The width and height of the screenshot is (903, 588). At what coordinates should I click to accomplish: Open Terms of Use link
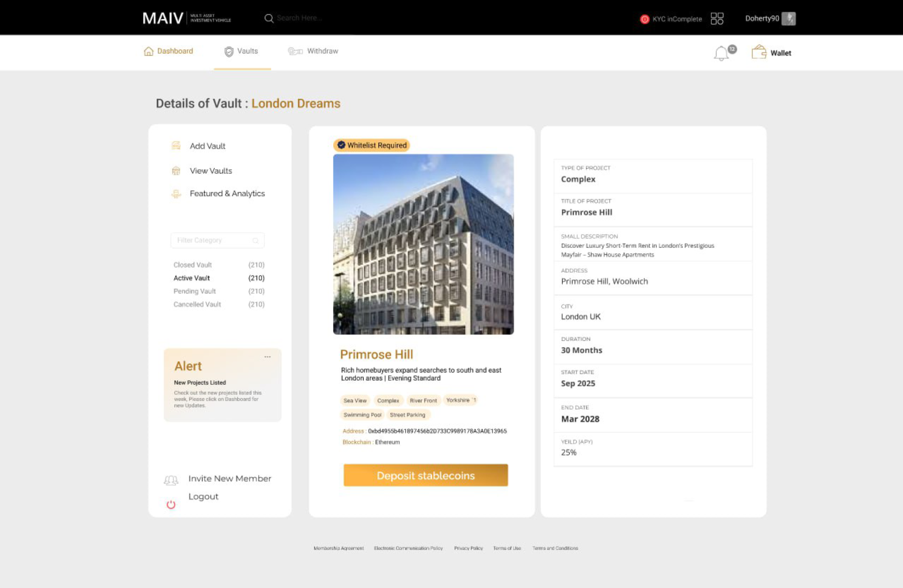point(507,548)
